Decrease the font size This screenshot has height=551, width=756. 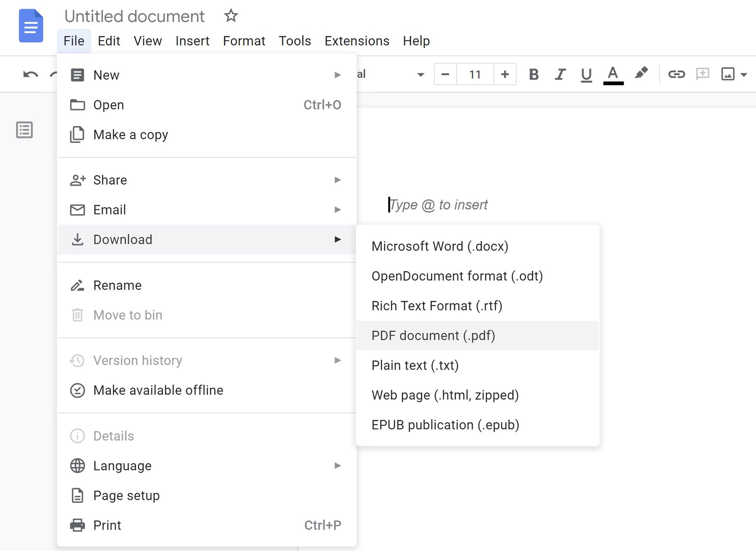tap(445, 74)
